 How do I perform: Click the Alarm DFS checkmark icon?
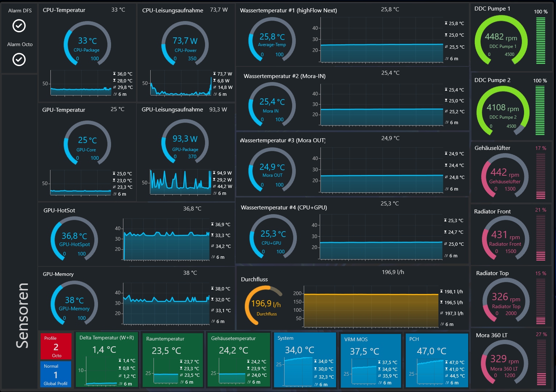[x=19, y=26]
